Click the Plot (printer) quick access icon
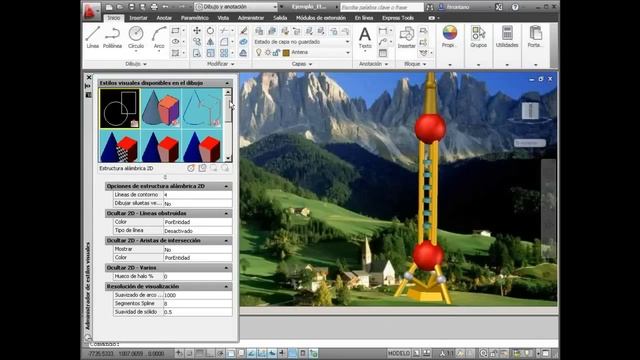The image size is (640, 360). coord(154,7)
